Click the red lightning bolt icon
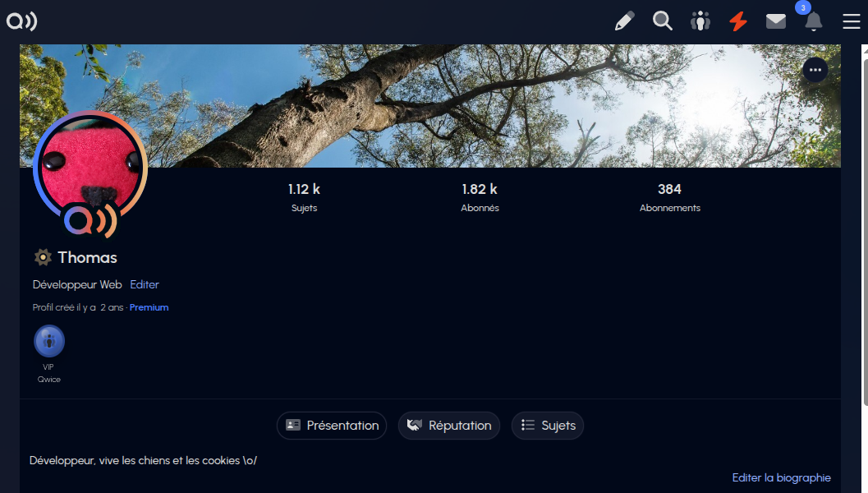 pos(738,21)
